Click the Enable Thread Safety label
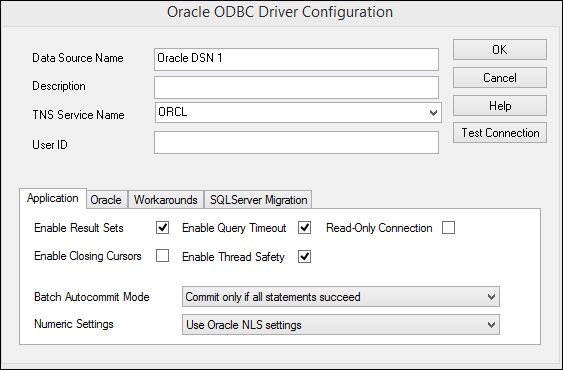563x370 pixels. (233, 256)
